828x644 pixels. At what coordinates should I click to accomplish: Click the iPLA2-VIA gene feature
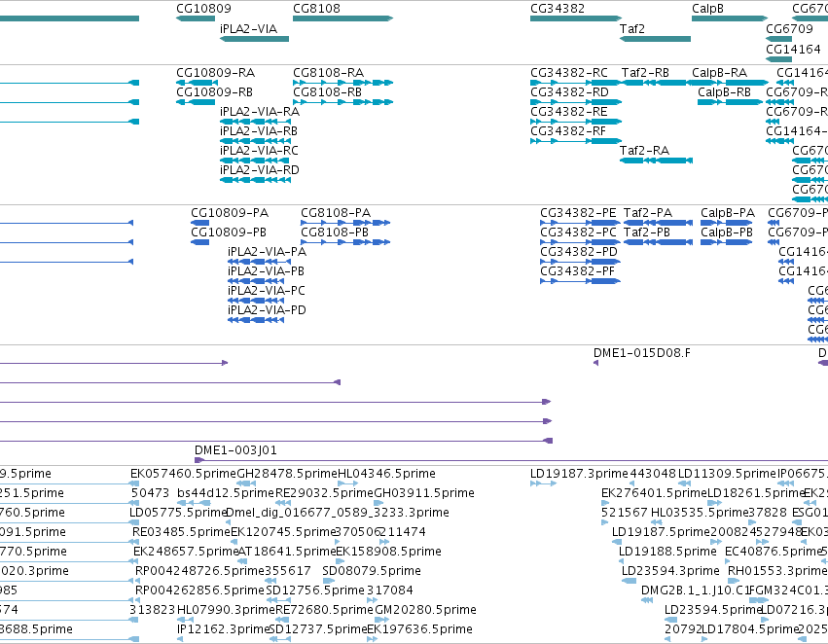pyautogui.click(x=254, y=39)
